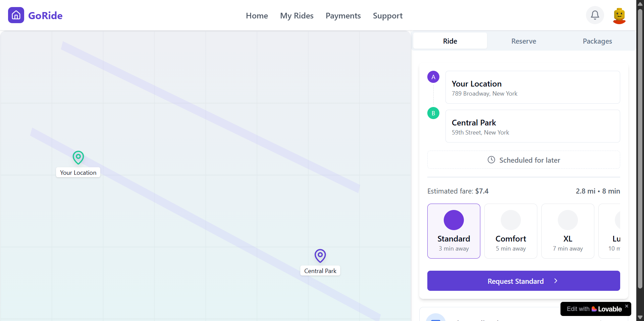Click the GoRide home logo icon
Viewport: 644px width, 321px height.
tap(16, 15)
